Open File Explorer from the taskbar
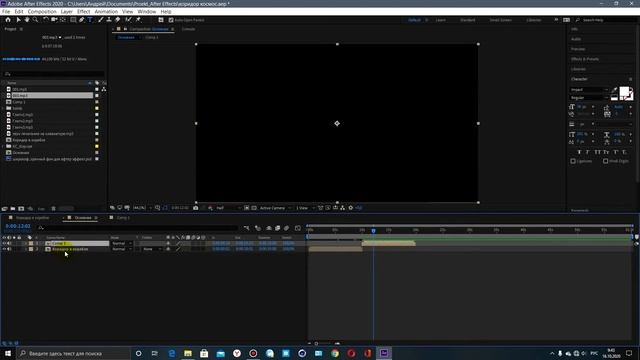This screenshot has width=640, height=360. pyautogui.click(x=188, y=353)
